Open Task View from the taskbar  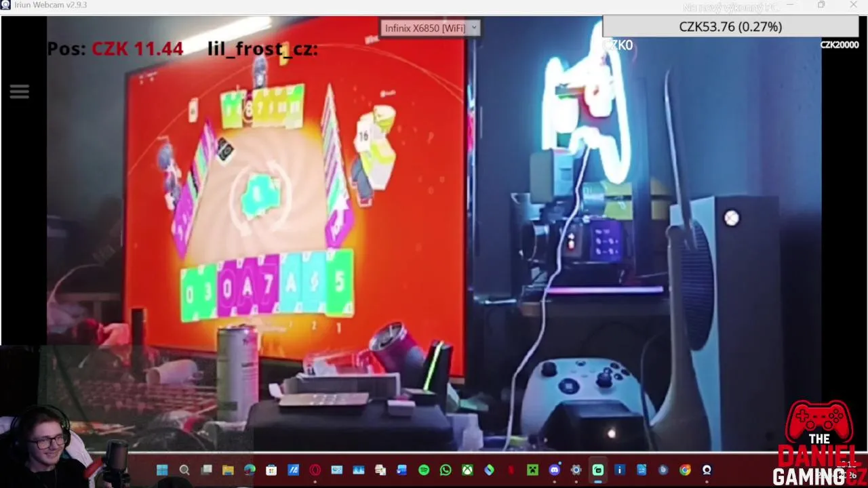[206, 470]
